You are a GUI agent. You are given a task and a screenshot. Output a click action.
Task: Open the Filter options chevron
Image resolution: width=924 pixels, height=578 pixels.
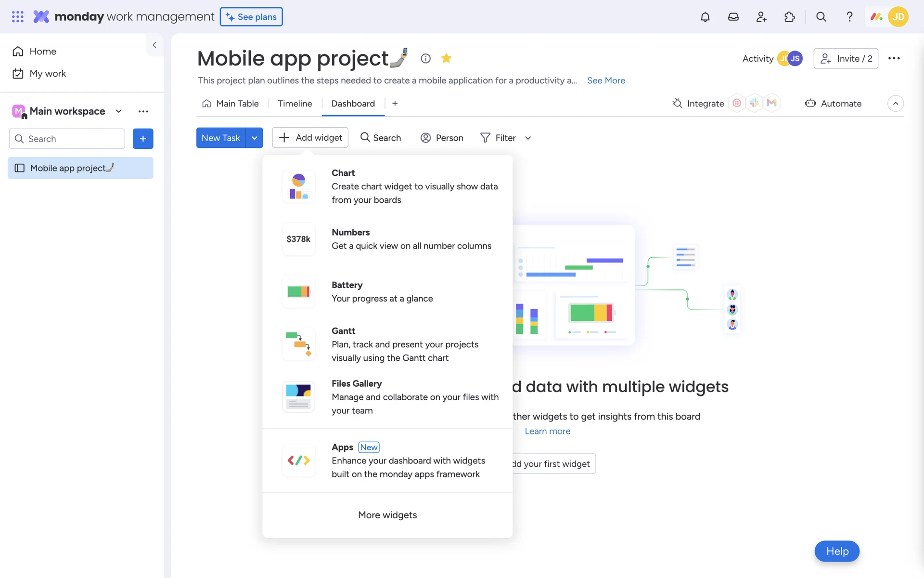[x=528, y=138]
